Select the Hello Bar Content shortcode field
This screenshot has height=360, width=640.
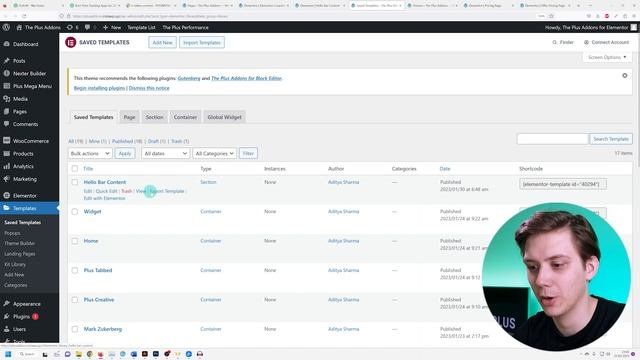[x=563, y=184]
